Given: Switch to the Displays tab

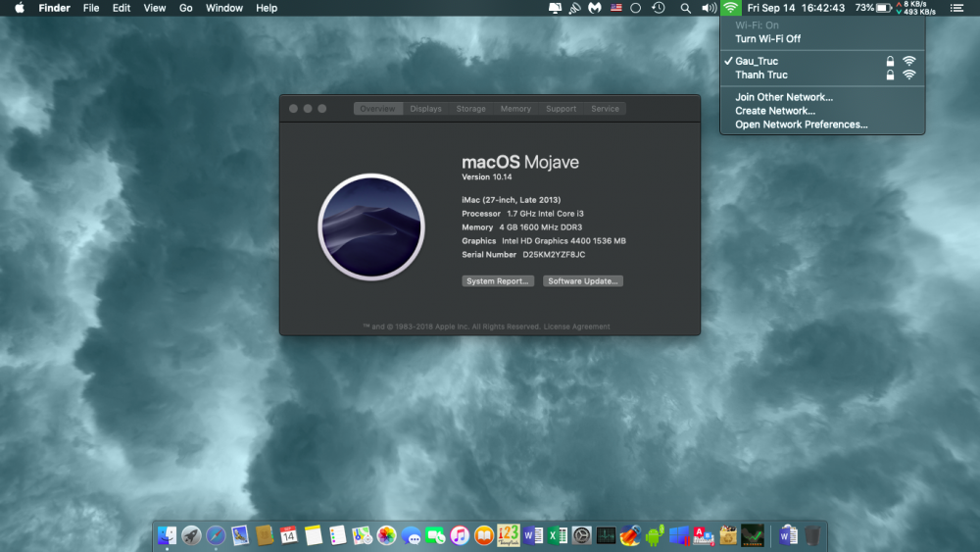Looking at the screenshot, I should [425, 109].
